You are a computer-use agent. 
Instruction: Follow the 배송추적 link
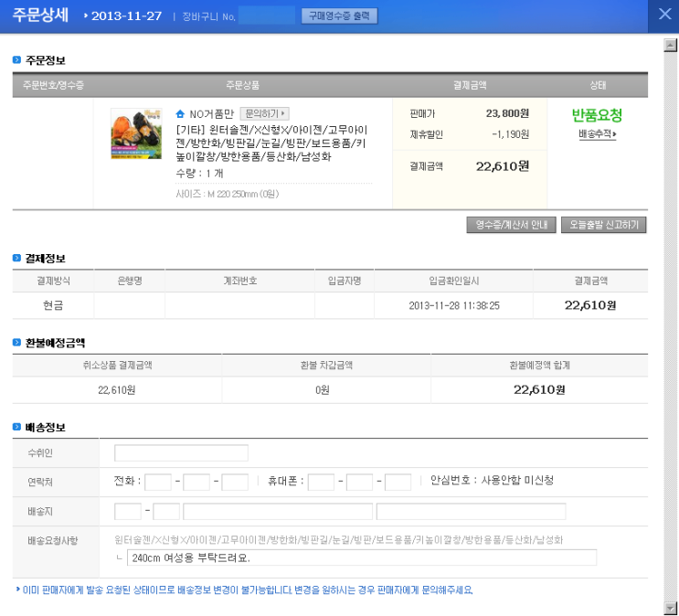[597, 134]
